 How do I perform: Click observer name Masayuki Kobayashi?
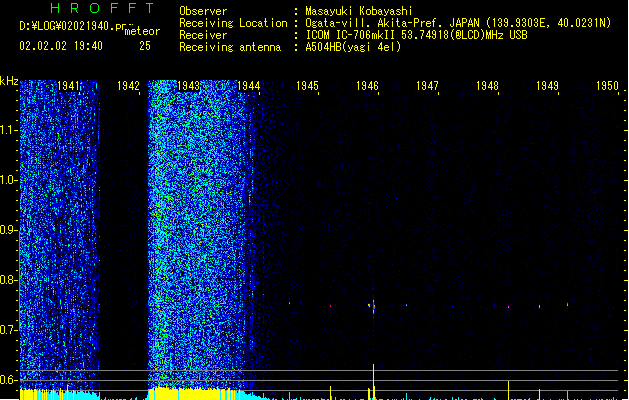coord(359,11)
